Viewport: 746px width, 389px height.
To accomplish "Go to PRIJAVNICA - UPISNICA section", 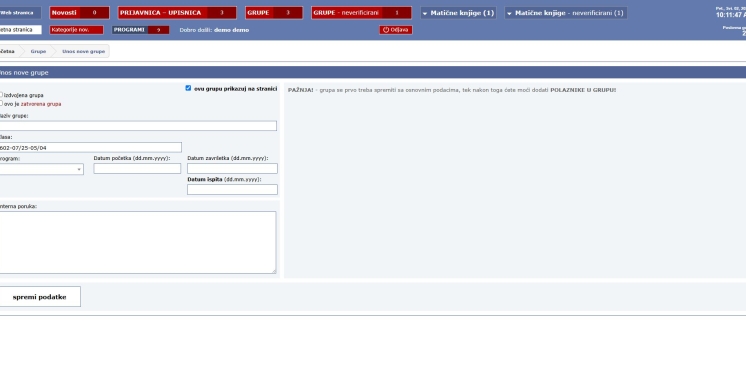I will pyautogui.click(x=177, y=13).
